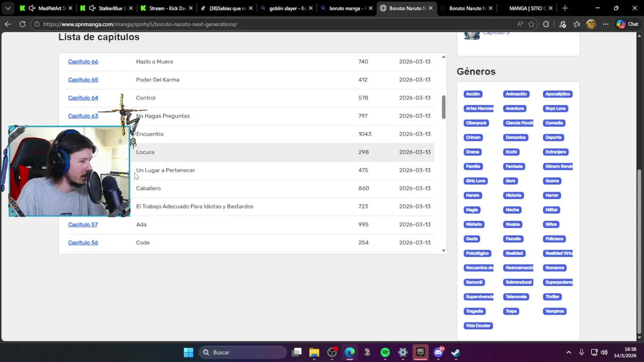The image size is (644, 362).
Task: Open Capitulo 56 link
Action: (83, 242)
